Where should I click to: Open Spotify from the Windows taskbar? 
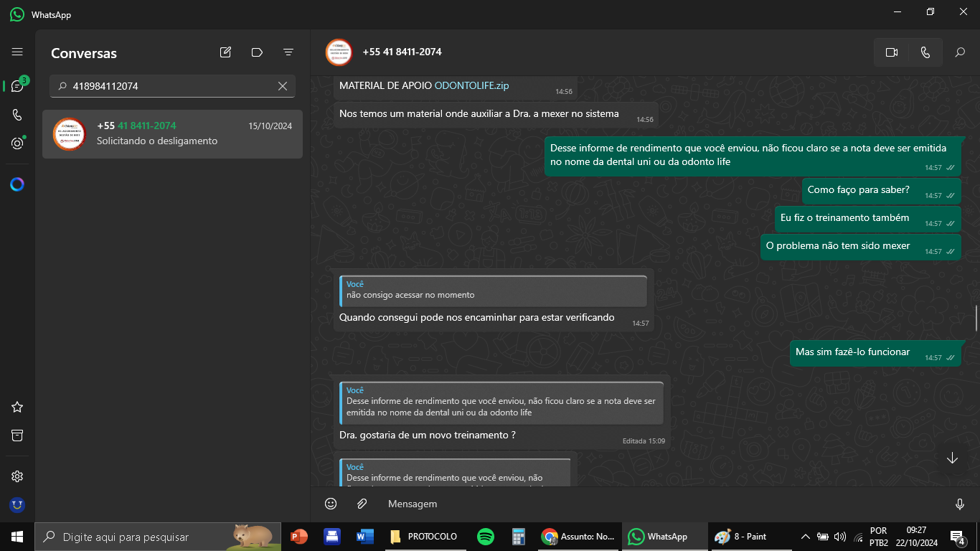(486, 537)
